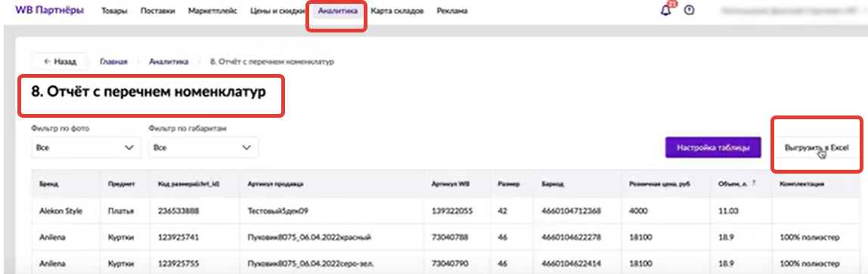
Task: Open the Поставки menu item
Action: 158,11
